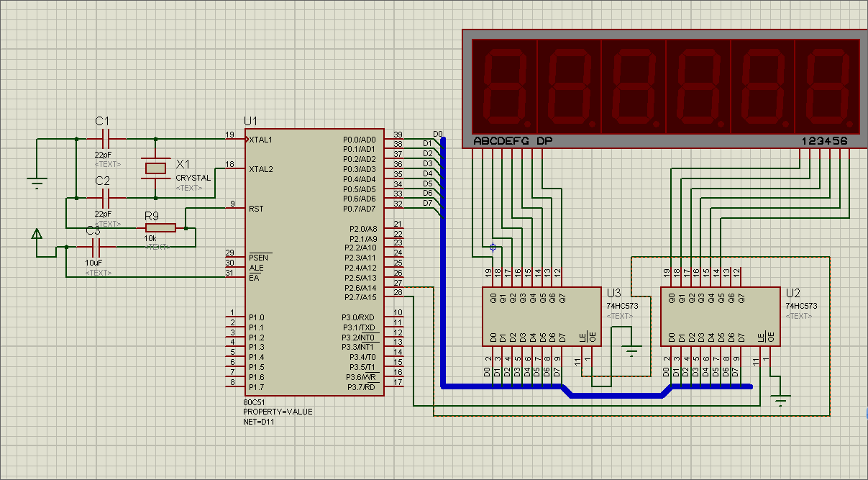Click the C2 reference label

point(102,180)
